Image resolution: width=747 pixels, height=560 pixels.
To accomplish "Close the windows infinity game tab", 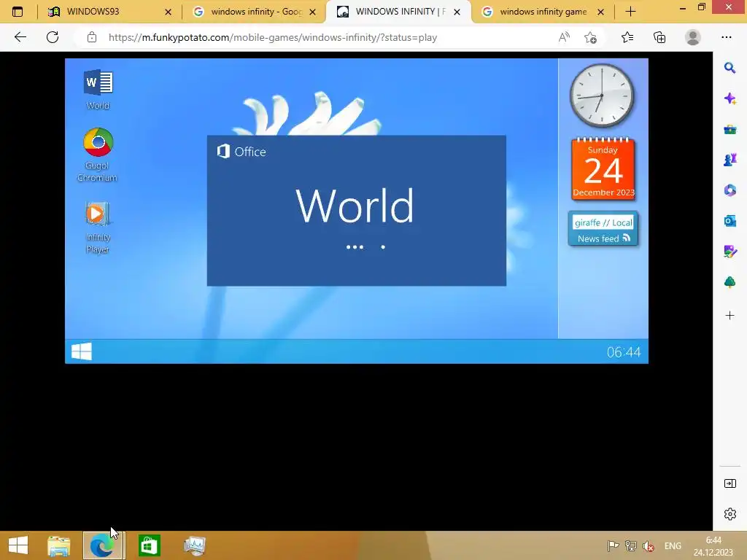I will click(601, 12).
